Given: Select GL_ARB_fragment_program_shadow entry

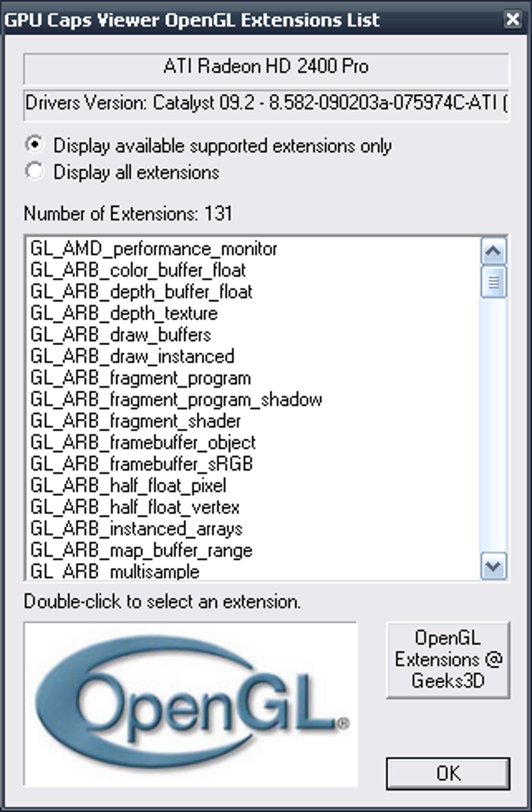Looking at the screenshot, I should (176, 400).
